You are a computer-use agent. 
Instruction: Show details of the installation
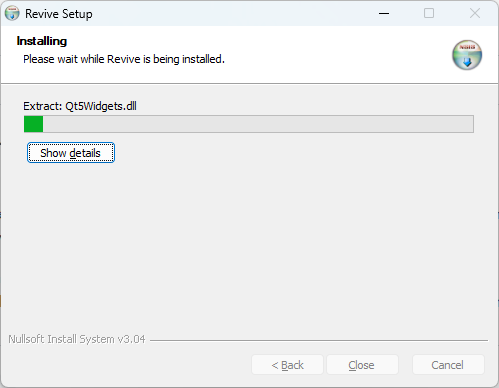tap(71, 153)
